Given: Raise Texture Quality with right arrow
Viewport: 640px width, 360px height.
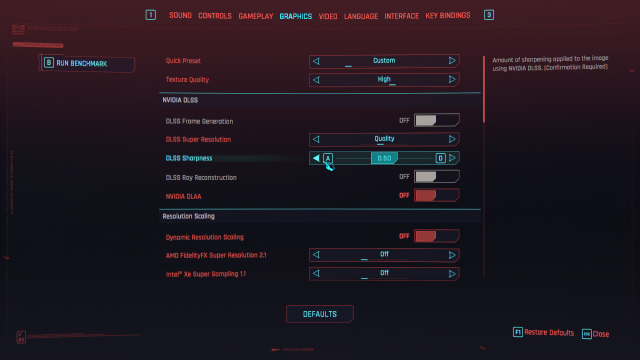Looking at the screenshot, I should 452,79.
